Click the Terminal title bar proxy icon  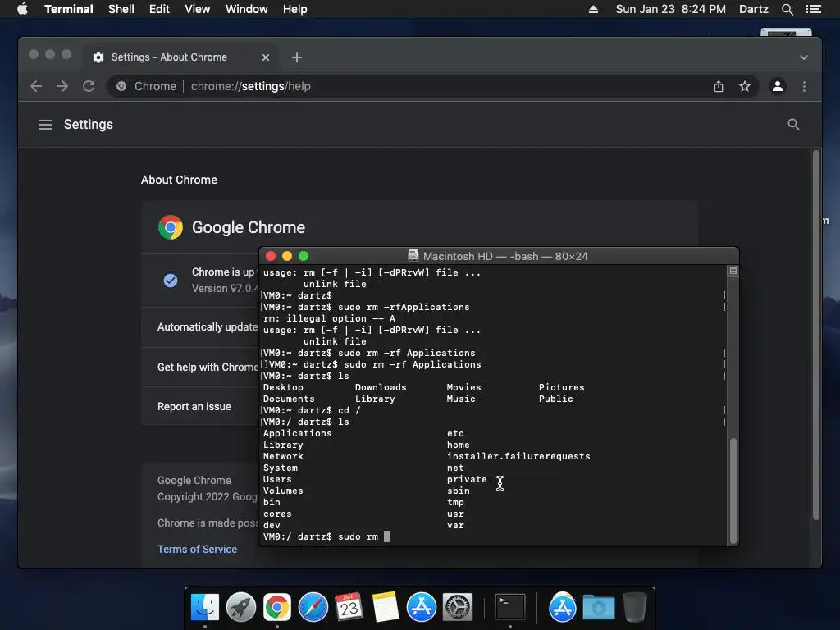(413, 256)
